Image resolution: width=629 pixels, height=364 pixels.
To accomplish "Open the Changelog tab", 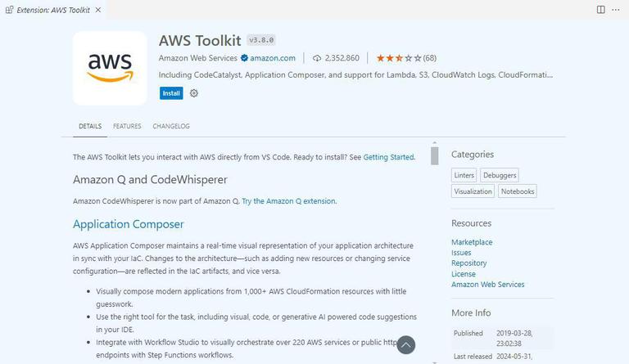I will 171,127.
